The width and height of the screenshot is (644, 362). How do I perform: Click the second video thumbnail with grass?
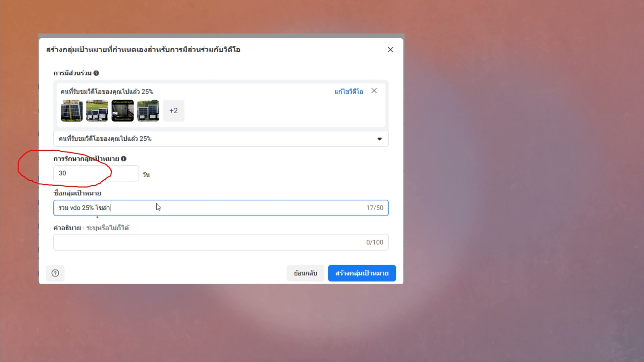point(97,111)
